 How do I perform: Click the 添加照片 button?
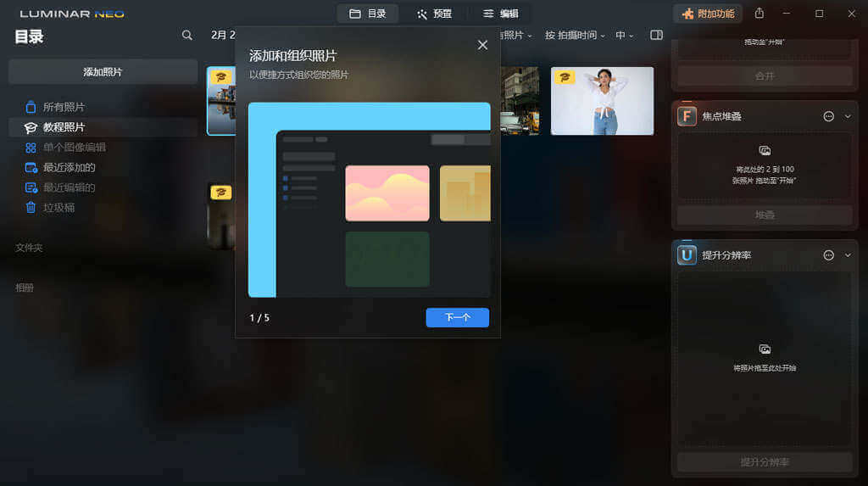pos(103,72)
